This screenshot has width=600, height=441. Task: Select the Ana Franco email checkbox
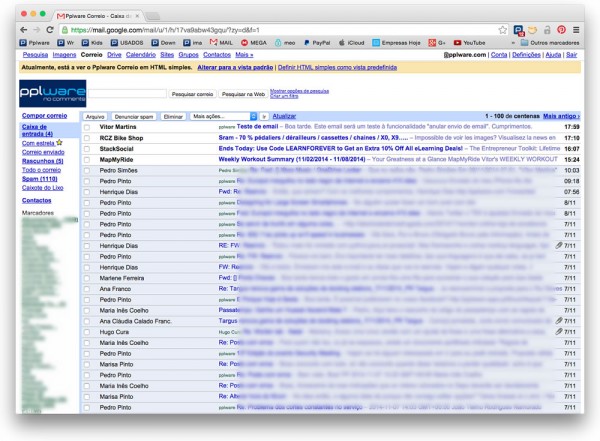(87, 289)
